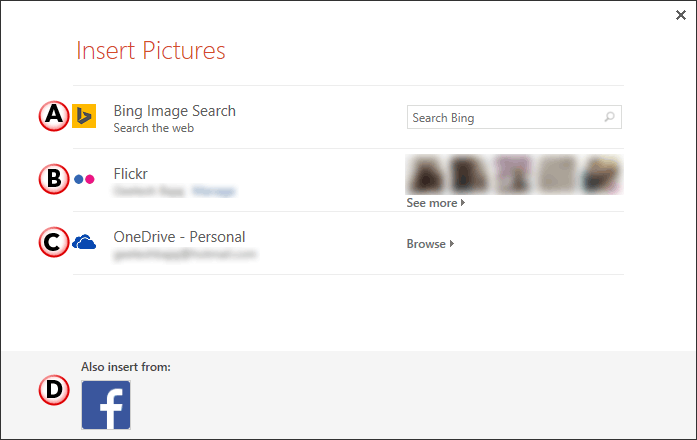Click the magnifier in Search Bing box

point(609,117)
